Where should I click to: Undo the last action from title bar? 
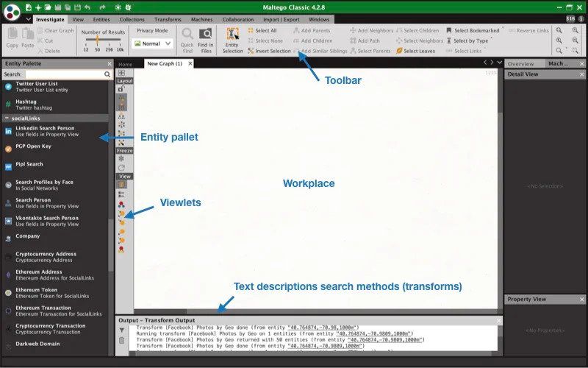pyautogui.click(x=87, y=7)
